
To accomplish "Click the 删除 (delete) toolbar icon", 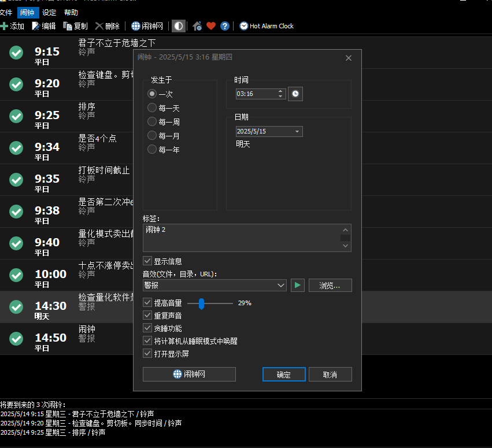I will coord(99,26).
